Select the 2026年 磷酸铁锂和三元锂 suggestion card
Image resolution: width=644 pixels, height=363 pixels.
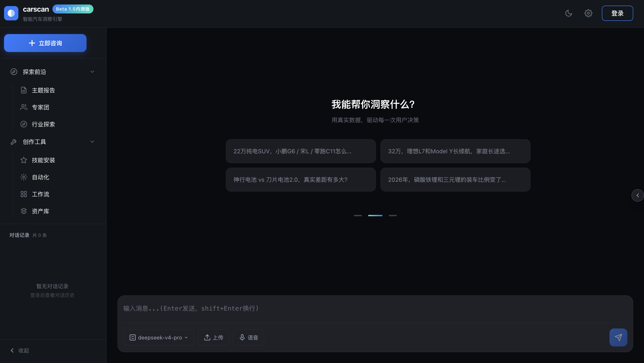(x=455, y=179)
